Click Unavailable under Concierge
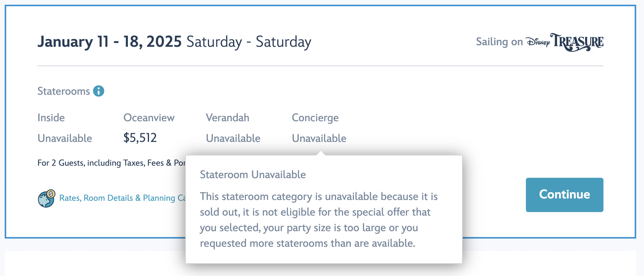Viewport: 644px width, 276px height. (319, 138)
